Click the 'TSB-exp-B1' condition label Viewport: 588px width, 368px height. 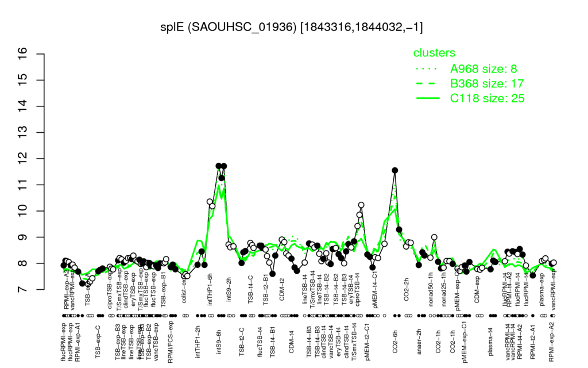pyautogui.click(x=163, y=290)
